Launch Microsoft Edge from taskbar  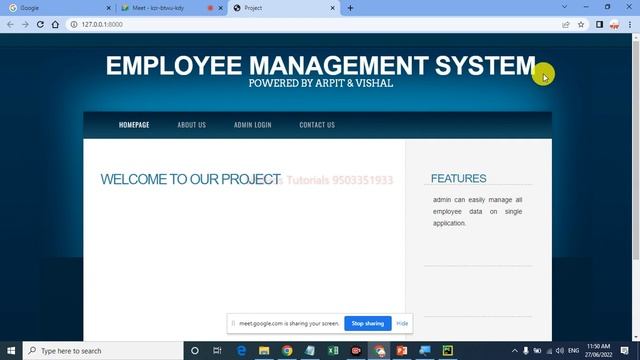[x=241, y=351]
